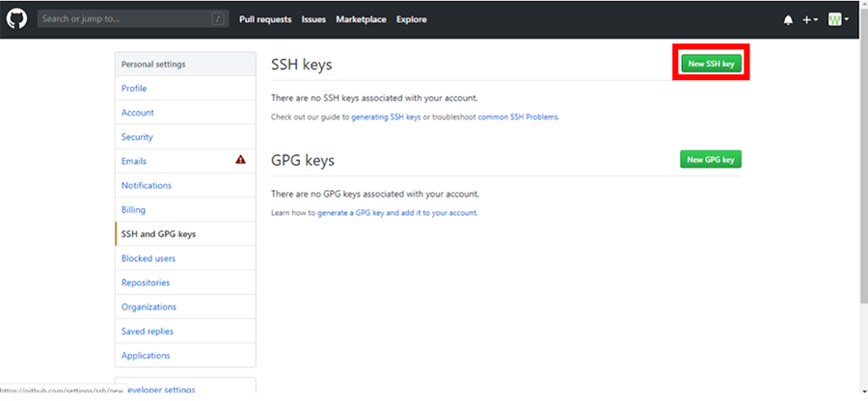The height and width of the screenshot is (401, 868).
Task: Select Notifications in settings sidebar
Action: (185, 186)
